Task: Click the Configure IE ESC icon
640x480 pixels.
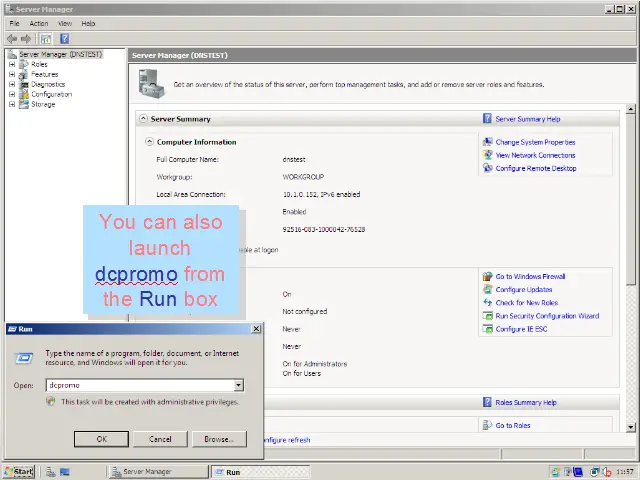Action: tap(487, 329)
